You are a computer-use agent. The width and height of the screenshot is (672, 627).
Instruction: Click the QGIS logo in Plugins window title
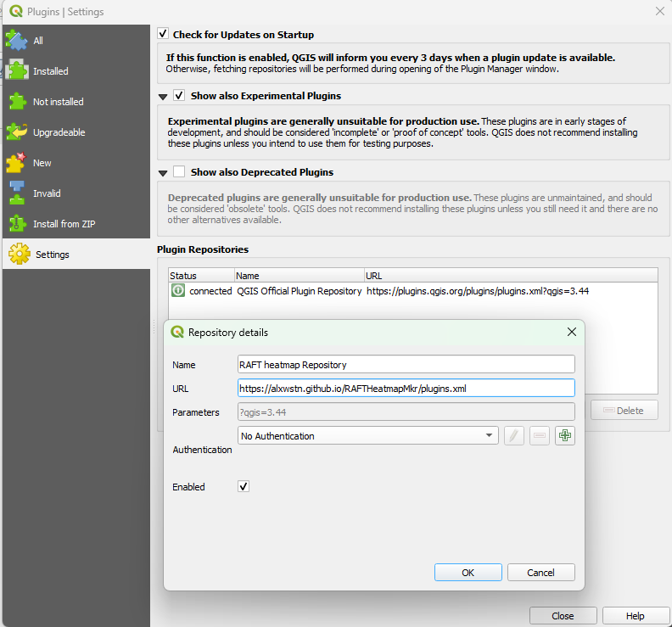click(16, 12)
